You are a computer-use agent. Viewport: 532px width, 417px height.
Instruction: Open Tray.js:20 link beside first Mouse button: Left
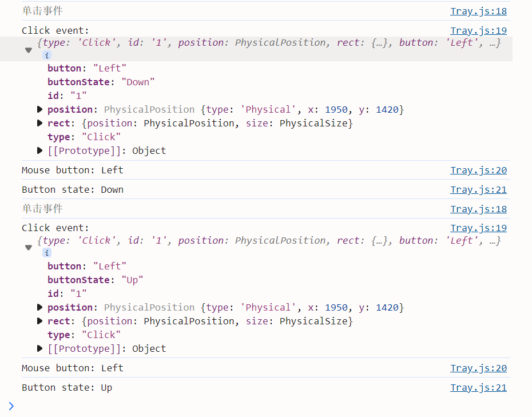pyautogui.click(x=478, y=170)
